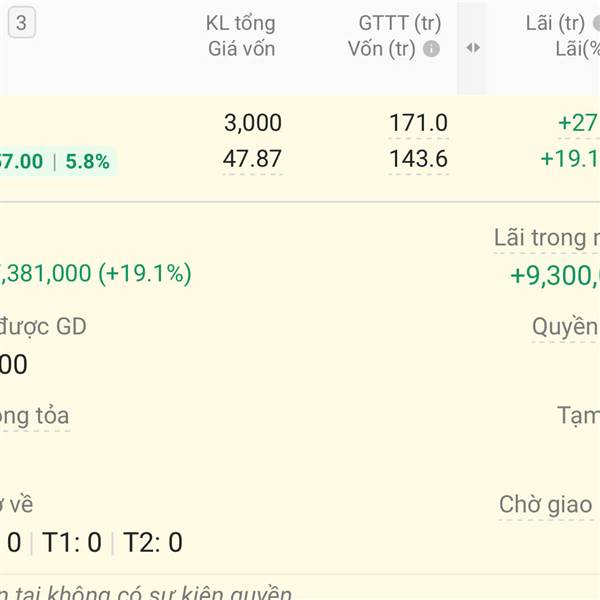This screenshot has width=600, height=600.
Task: Click the Giá vốn header label
Action: tap(241, 49)
